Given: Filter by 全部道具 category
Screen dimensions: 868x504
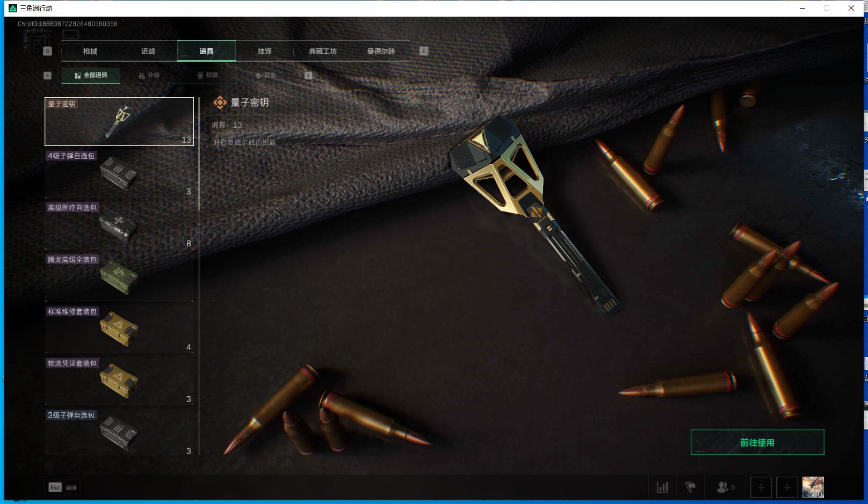Looking at the screenshot, I should click(x=91, y=75).
